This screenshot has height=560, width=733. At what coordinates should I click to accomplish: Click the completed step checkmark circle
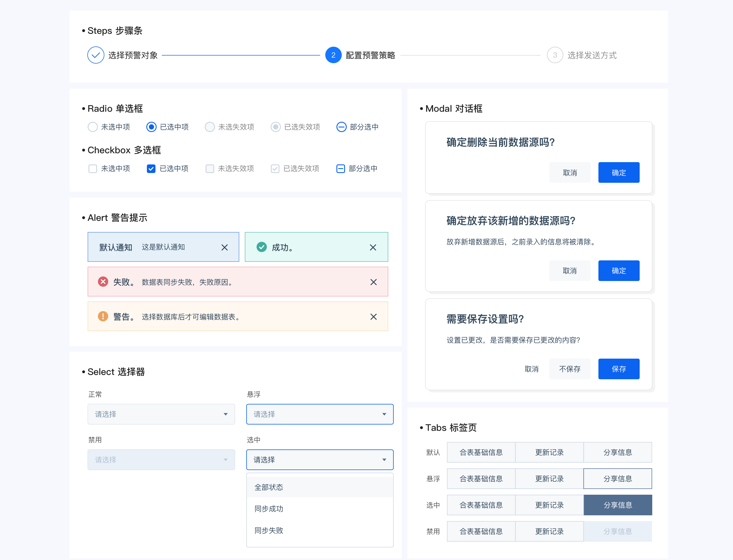click(96, 55)
